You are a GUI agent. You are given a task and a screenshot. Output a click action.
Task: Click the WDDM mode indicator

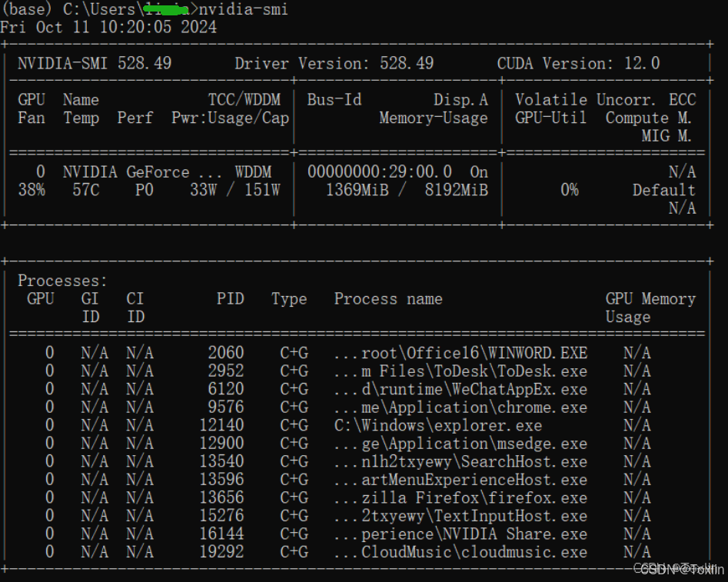(253, 171)
